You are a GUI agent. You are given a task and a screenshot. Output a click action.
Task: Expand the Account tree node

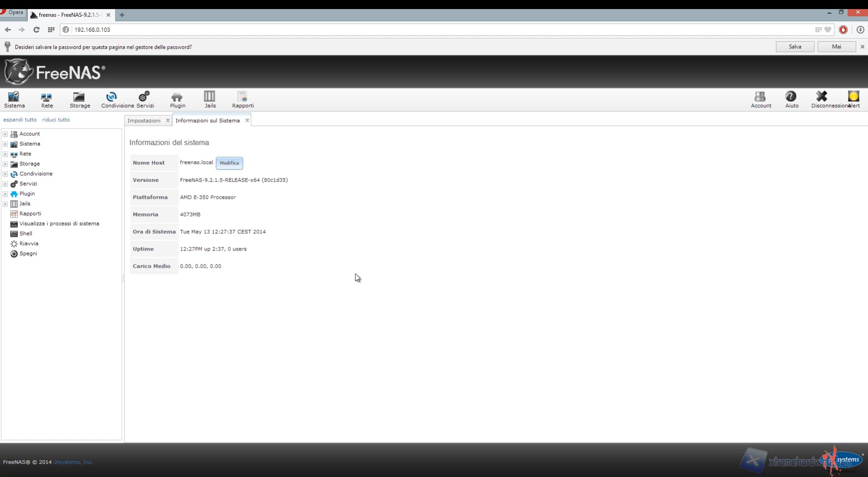tap(5, 134)
